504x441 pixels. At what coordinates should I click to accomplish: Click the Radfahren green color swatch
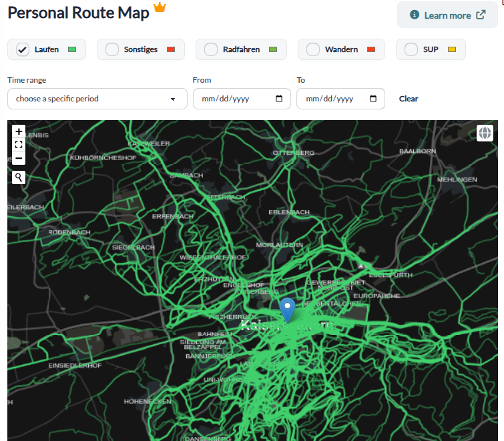point(273,49)
